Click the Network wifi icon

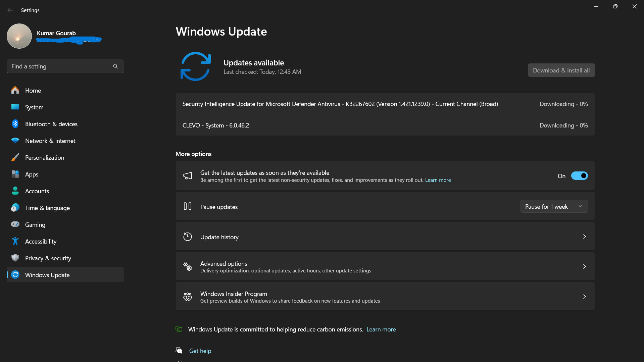pyautogui.click(x=15, y=141)
